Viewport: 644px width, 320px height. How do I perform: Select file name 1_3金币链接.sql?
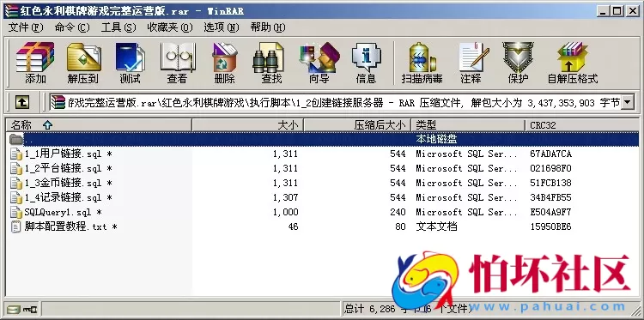click(x=68, y=183)
